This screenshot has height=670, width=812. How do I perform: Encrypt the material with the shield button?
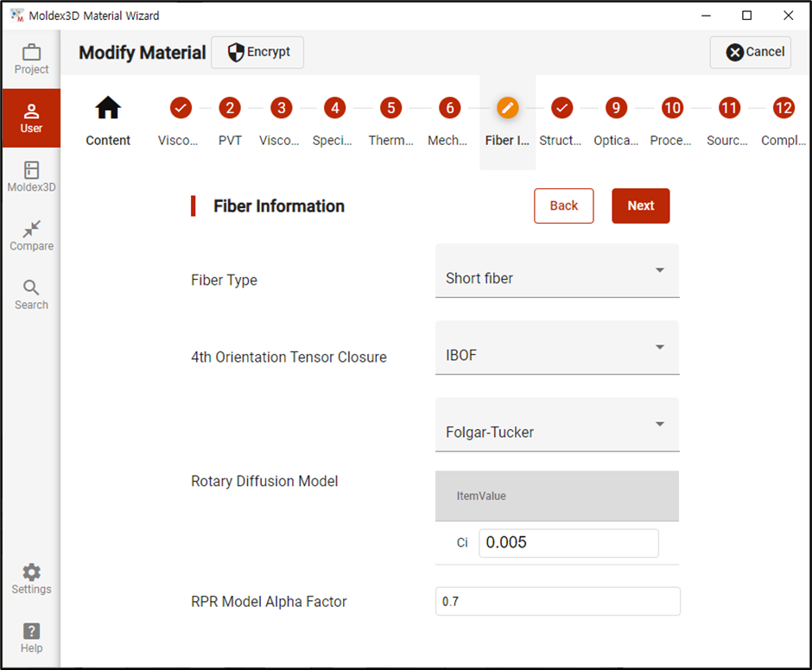pos(257,53)
